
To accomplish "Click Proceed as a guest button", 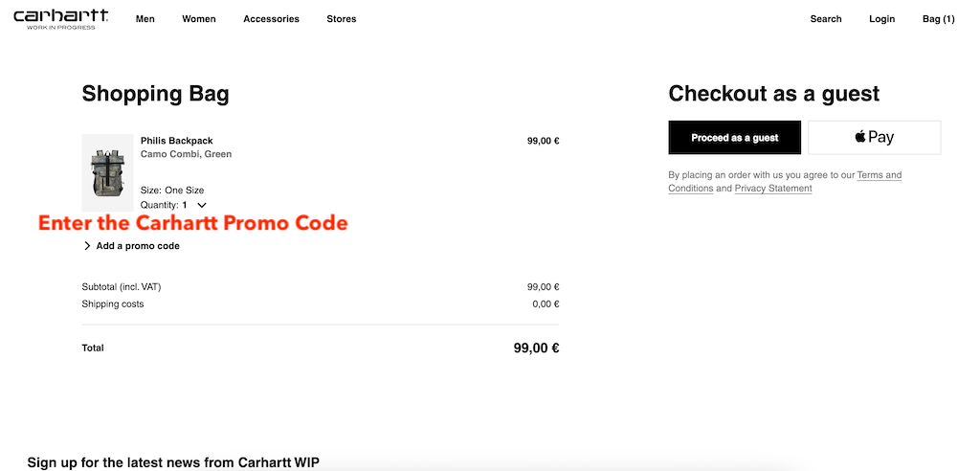I will (735, 138).
